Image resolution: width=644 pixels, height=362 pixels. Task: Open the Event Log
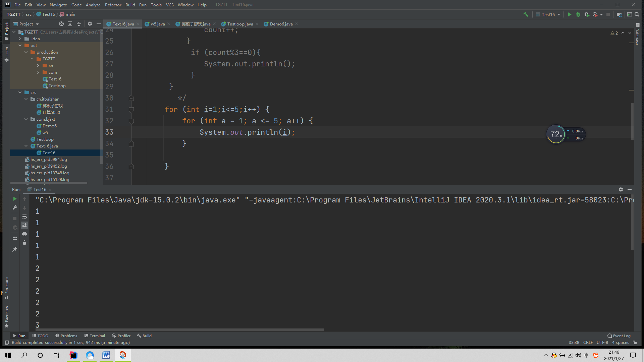coord(619,336)
